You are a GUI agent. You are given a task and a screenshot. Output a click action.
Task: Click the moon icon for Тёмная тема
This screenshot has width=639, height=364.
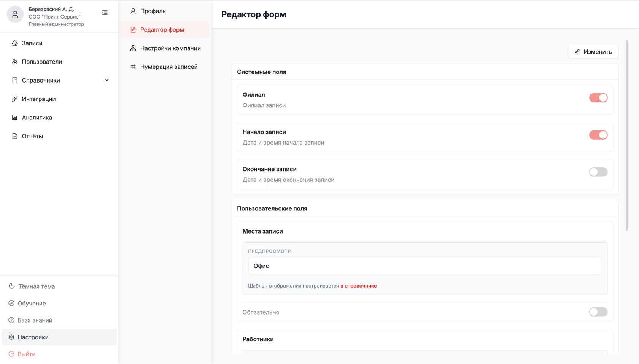[x=12, y=286]
